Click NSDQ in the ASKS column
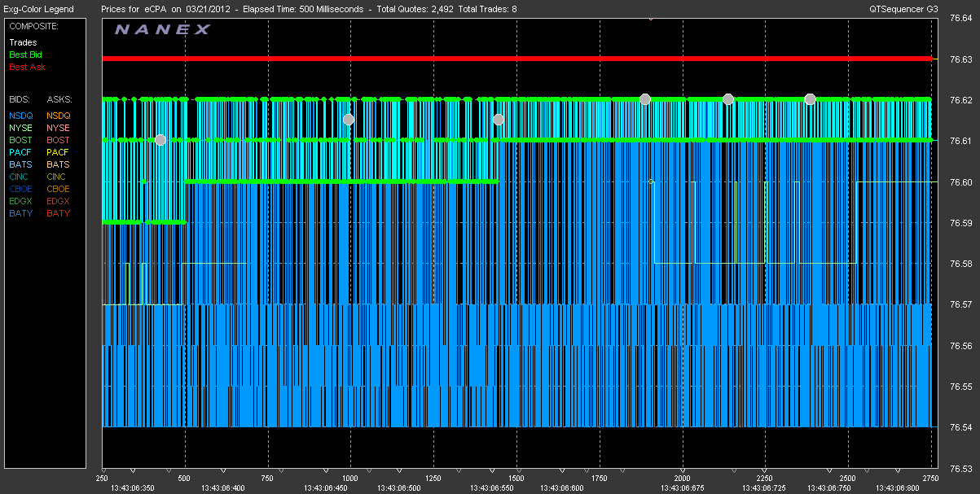This screenshot has width=980, height=494. pos(59,116)
